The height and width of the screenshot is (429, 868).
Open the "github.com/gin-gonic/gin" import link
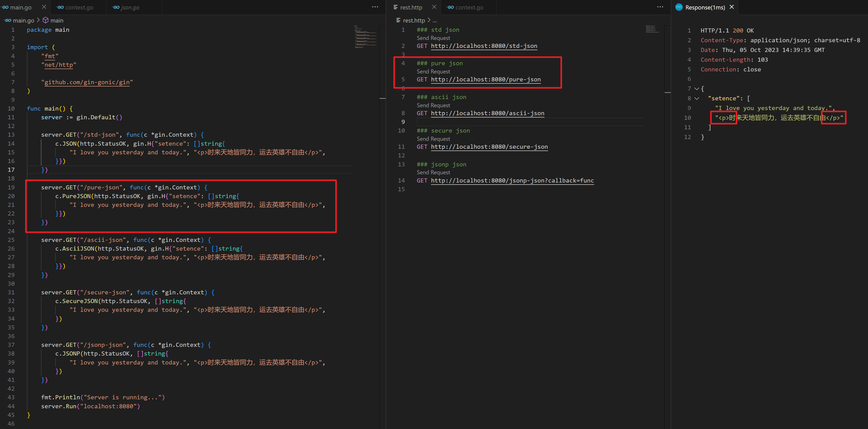[x=87, y=82]
